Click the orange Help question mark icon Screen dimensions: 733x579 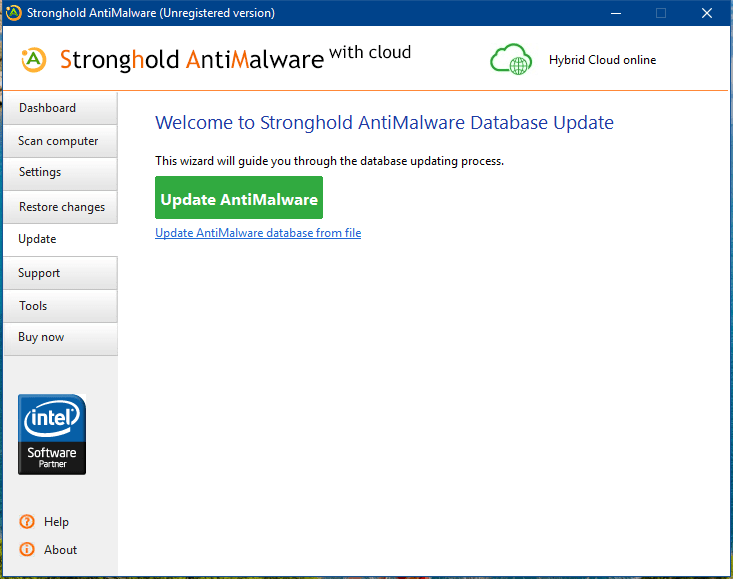[x=27, y=522]
